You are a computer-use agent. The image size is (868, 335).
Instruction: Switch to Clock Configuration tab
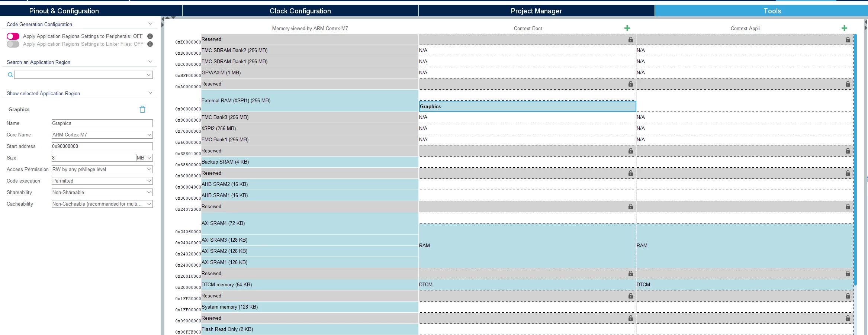[300, 11]
